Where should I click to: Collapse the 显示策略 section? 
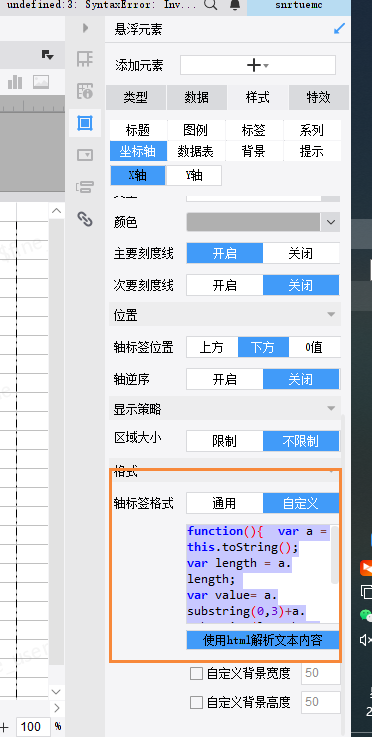tap(331, 408)
